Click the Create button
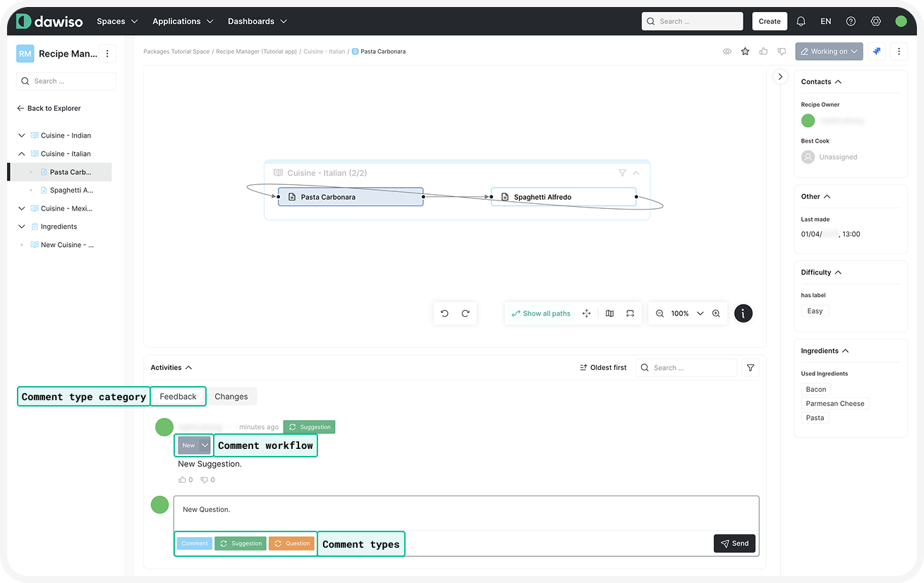This screenshot has width=924, height=583. (769, 21)
